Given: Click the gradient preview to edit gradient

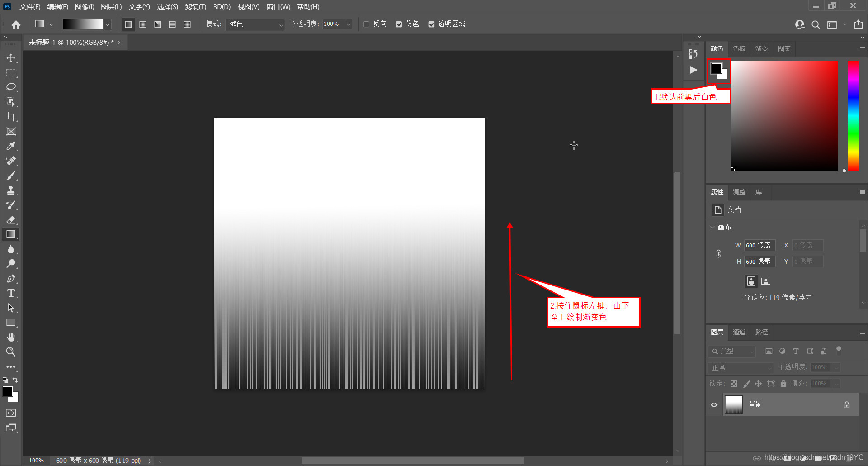Looking at the screenshot, I should coord(83,24).
